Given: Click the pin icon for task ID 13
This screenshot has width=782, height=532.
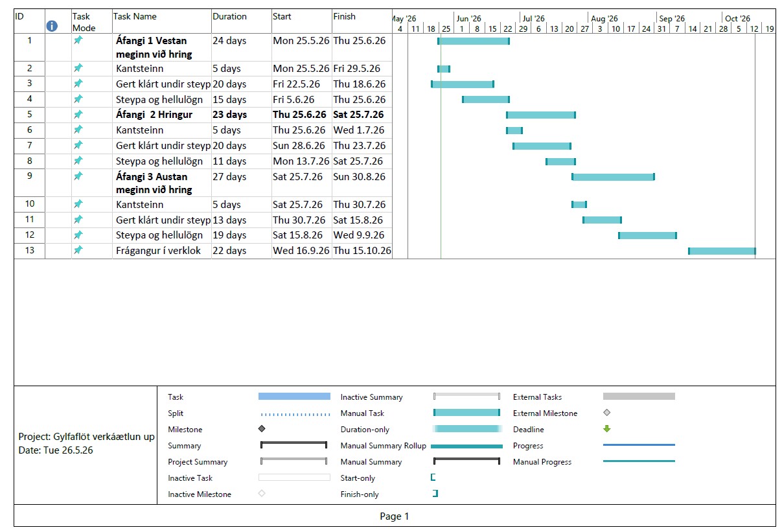Looking at the screenshot, I should tap(78, 250).
